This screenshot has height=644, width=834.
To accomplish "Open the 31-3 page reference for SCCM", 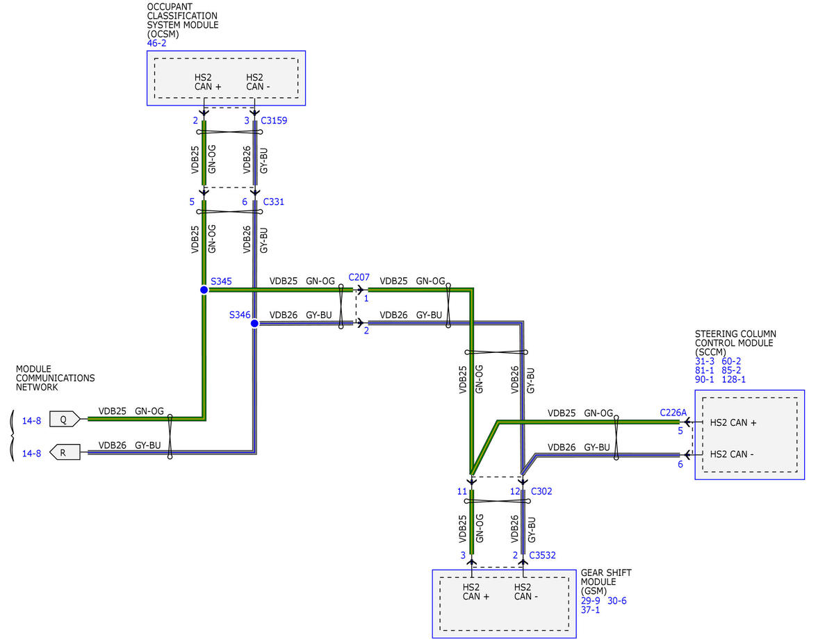I will point(705,361).
